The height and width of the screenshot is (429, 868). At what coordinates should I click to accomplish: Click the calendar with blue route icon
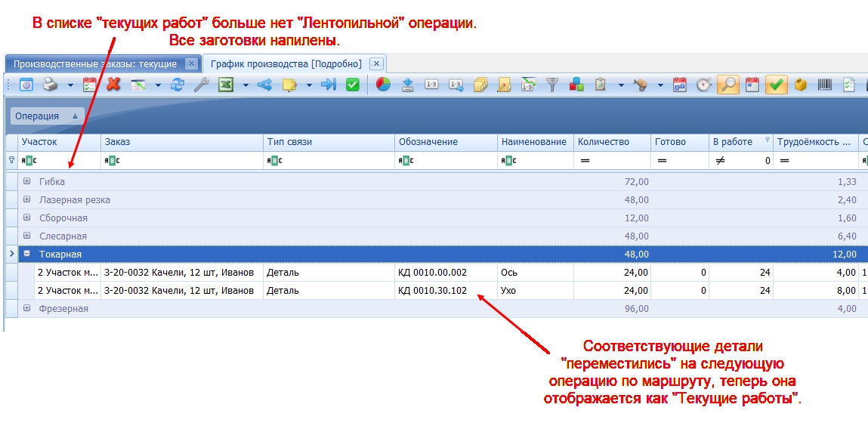point(679,85)
